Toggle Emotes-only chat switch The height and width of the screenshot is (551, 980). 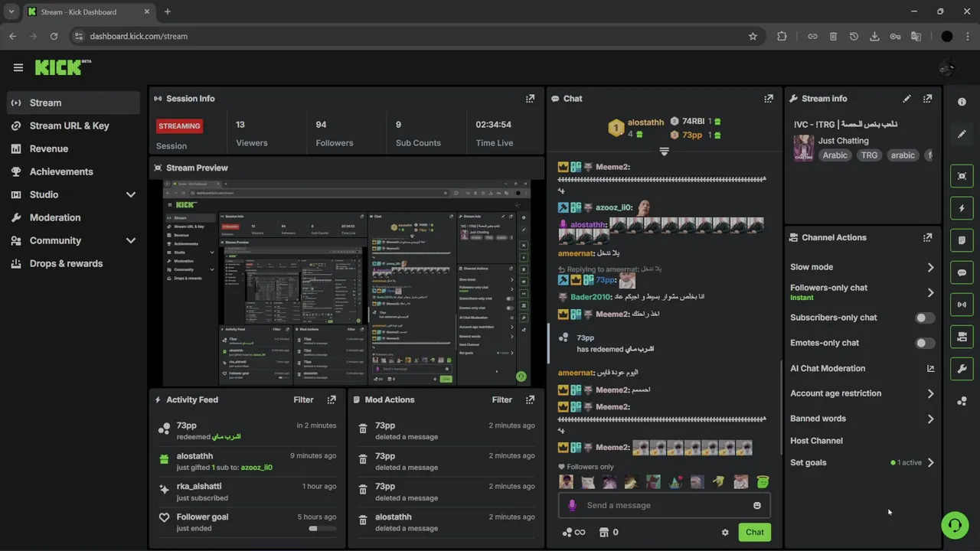click(925, 343)
